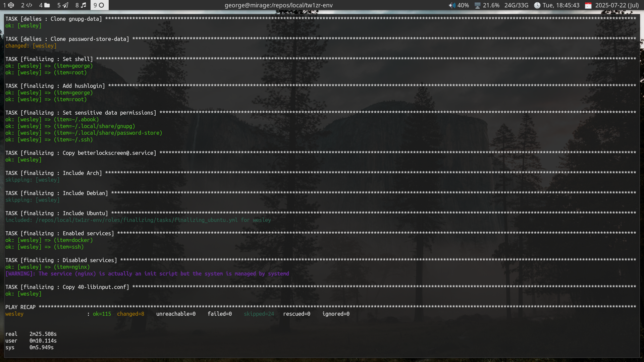The image size is (644, 362).
Task: Click the real 2m25.508s timing line
Action: 31,334
